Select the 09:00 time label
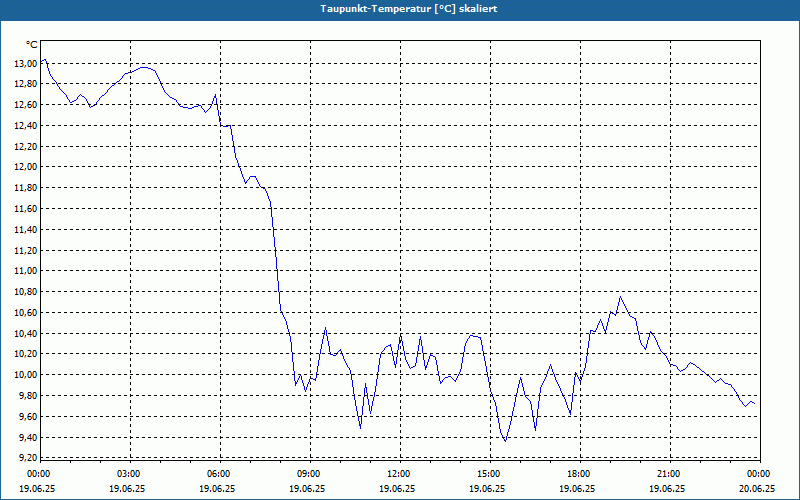This screenshot has height=500, width=800. [310, 474]
